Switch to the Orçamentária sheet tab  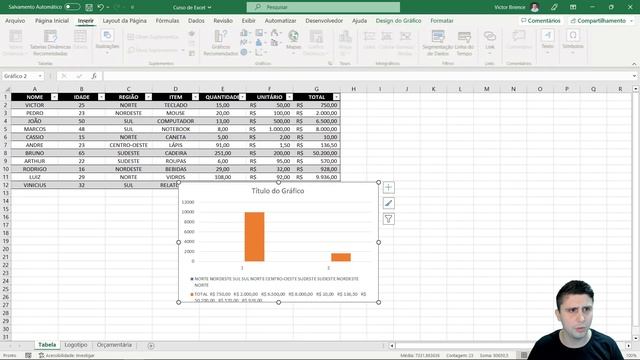pos(114,345)
